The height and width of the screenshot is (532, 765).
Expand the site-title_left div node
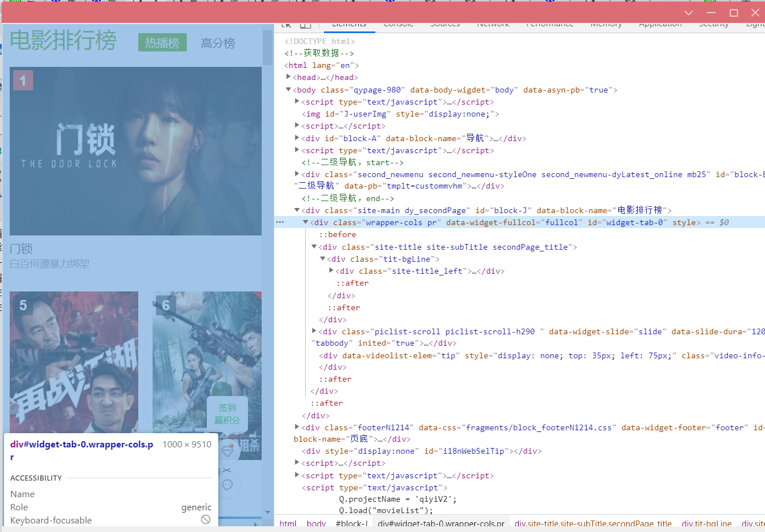(x=331, y=270)
